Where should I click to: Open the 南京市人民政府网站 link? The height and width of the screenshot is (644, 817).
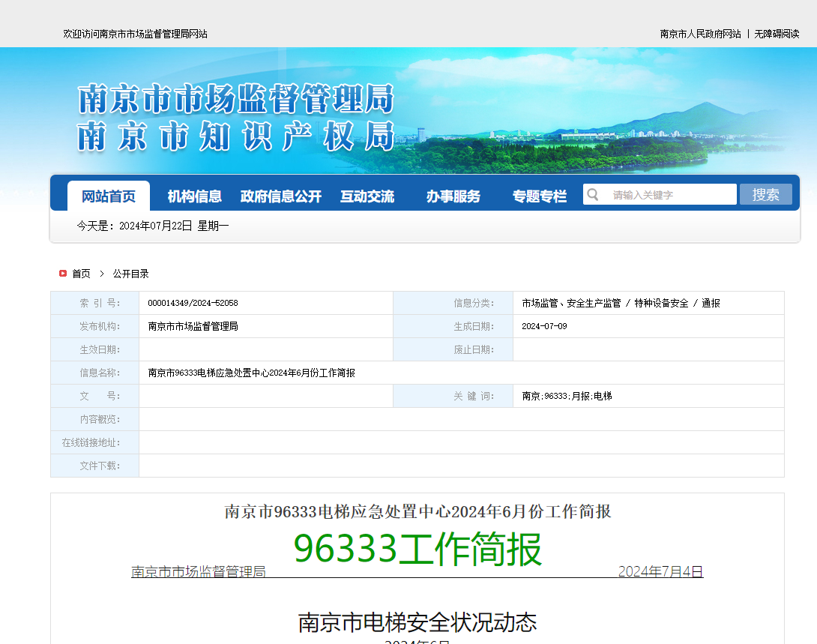click(x=700, y=33)
